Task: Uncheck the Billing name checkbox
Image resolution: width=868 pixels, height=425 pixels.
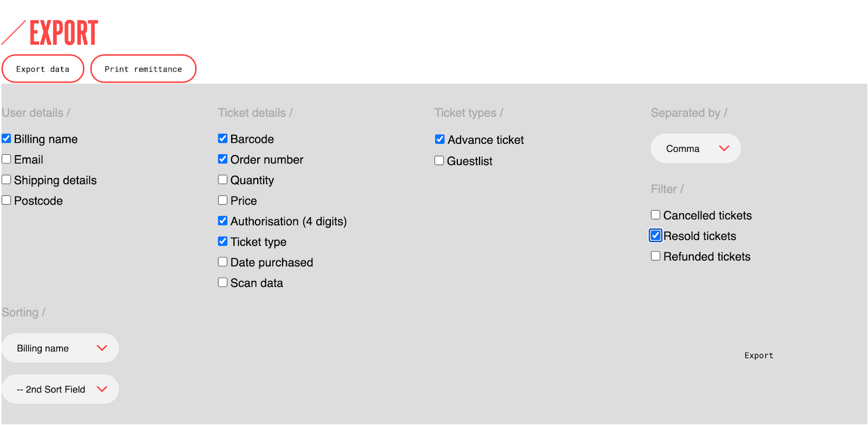Action: pos(7,138)
